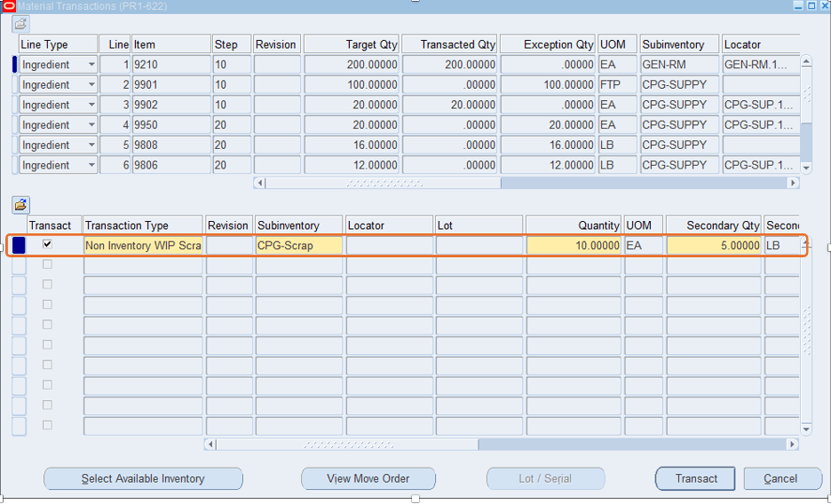The height and width of the screenshot is (504, 831).
Task: Click upper grid horizontal scrollbar thumb
Action: (384, 183)
